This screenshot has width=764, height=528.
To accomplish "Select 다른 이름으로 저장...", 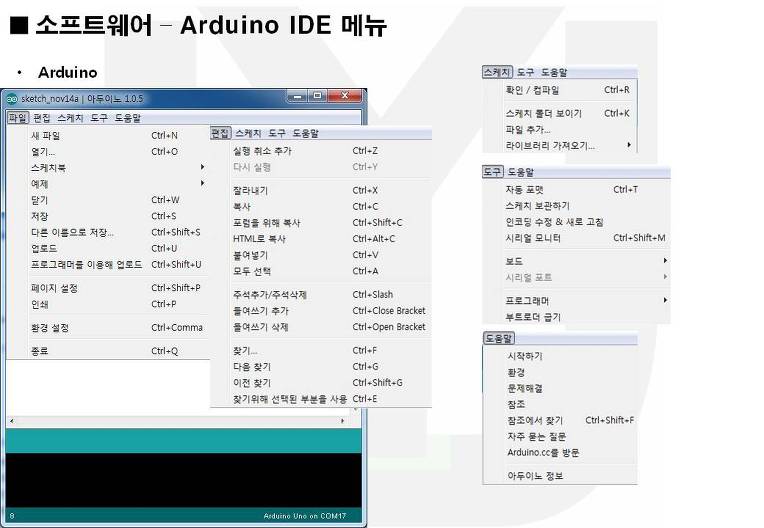I will click(x=108, y=232).
